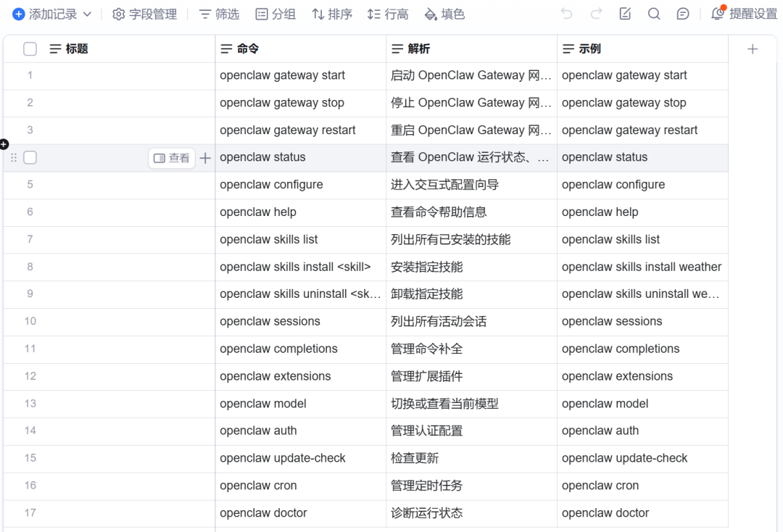Click the 示例 column header
Screen dimensions: 783x532
[x=642, y=49]
